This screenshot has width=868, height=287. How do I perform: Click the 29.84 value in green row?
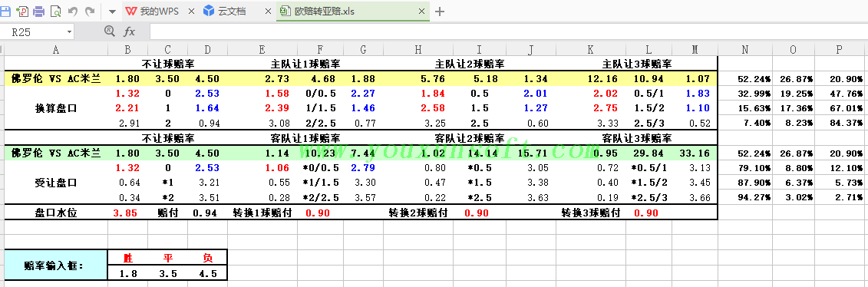pos(649,153)
